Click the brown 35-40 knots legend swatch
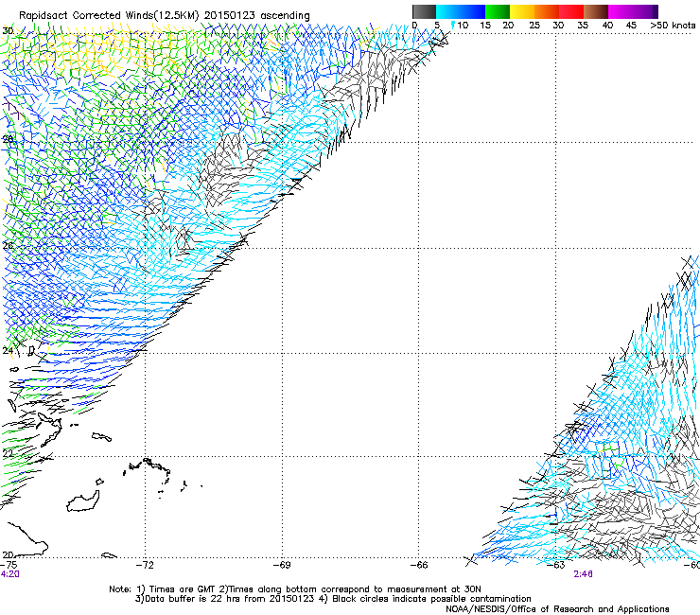700x615 pixels. pos(596,11)
